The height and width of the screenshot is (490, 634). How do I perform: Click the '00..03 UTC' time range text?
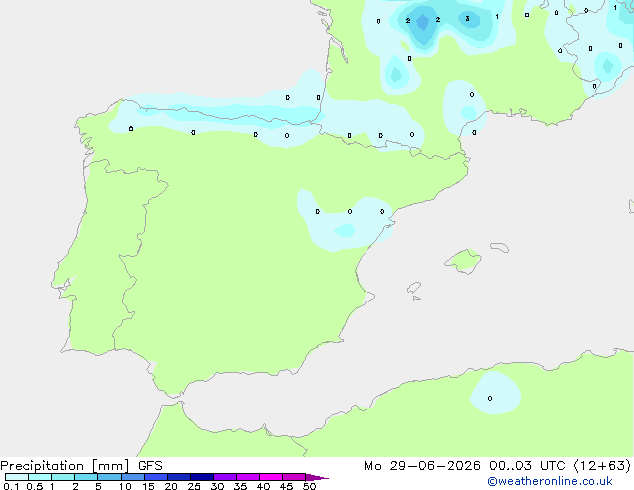[527, 466]
